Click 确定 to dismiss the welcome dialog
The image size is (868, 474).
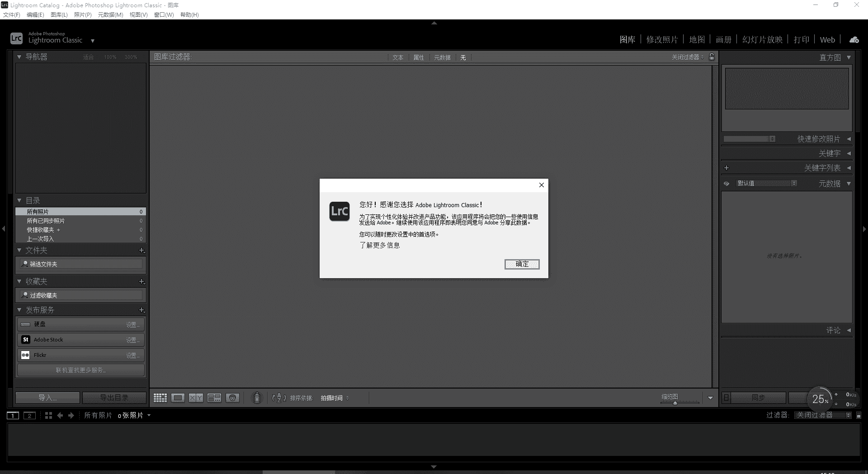pyautogui.click(x=522, y=264)
